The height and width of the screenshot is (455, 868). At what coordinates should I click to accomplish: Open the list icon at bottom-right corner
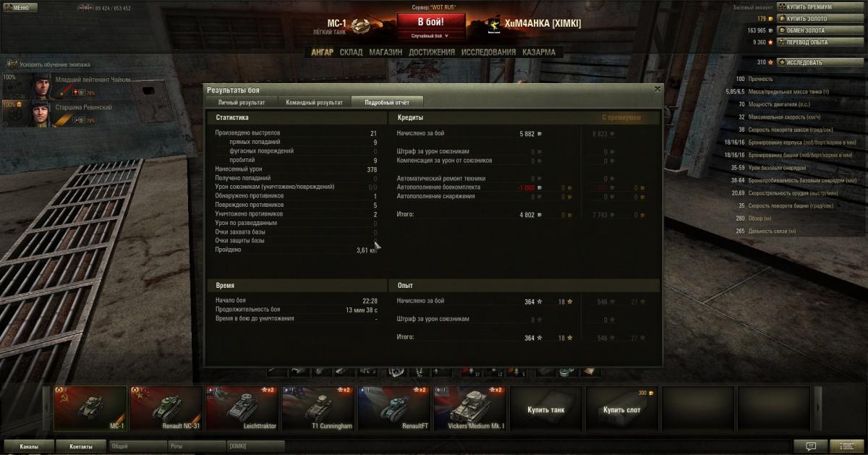846,446
